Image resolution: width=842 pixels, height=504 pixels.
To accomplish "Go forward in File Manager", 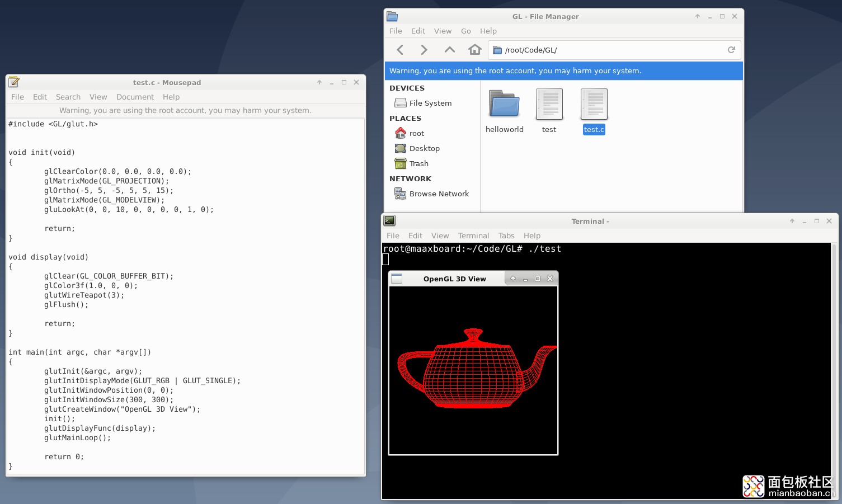I will pyautogui.click(x=424, y=50).
